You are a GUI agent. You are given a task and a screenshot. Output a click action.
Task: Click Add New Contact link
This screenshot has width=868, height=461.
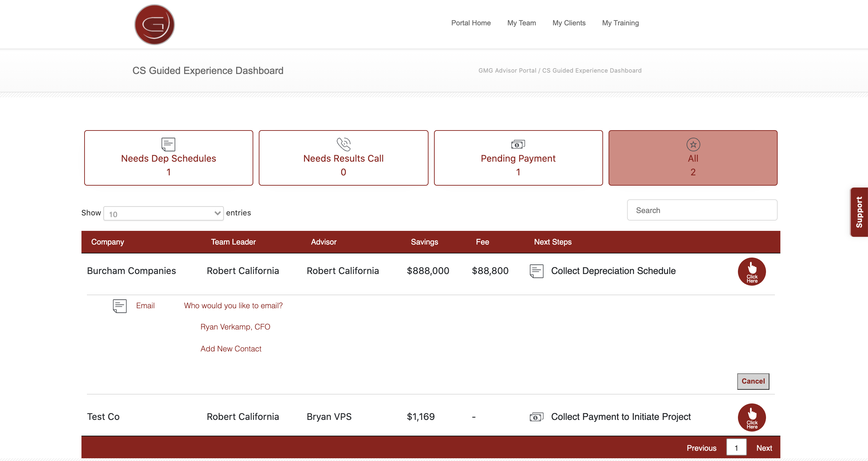(x=231, y=349)
